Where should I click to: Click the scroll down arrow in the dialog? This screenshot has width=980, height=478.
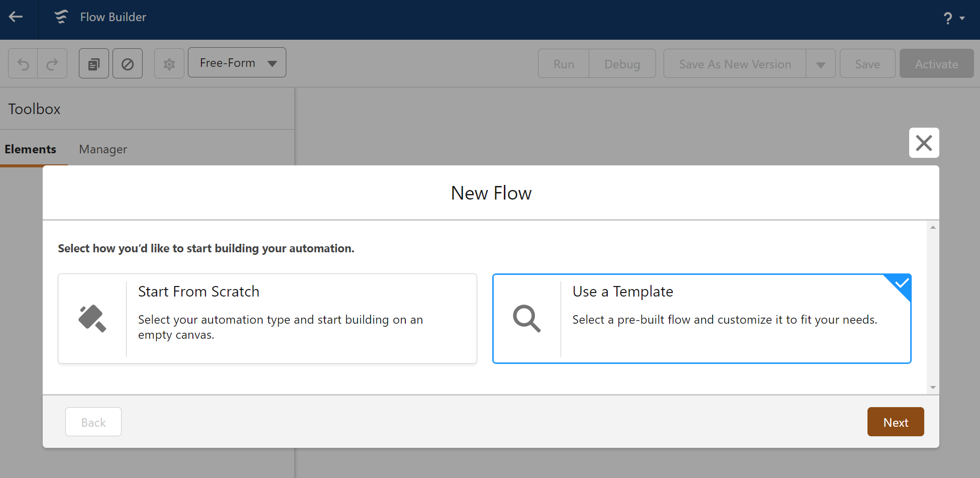(x=933, y=388)
